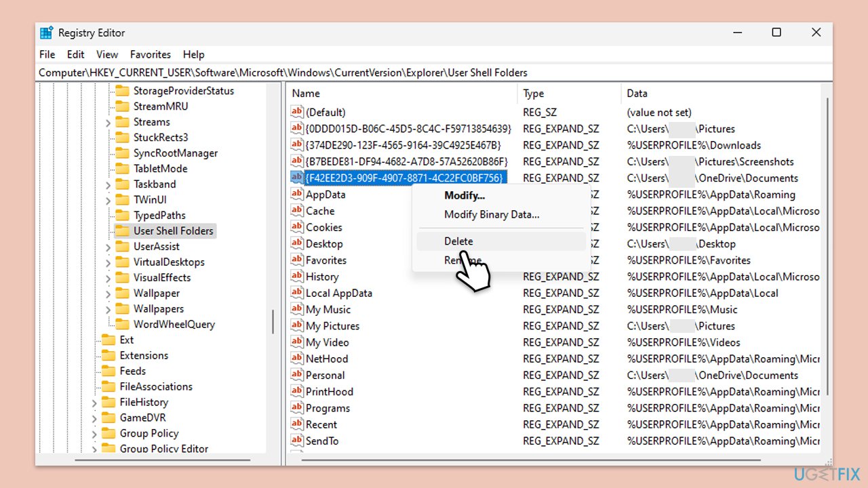Expand the Taskband key

(x=108, y=184)
